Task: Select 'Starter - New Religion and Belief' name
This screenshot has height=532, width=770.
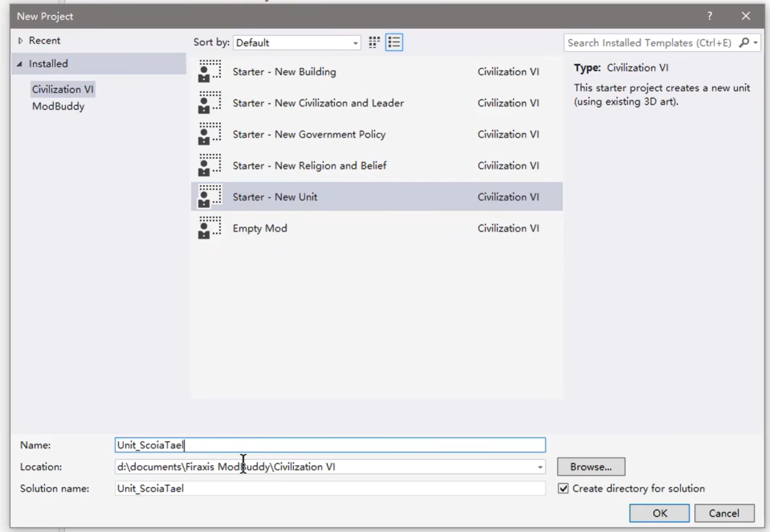Action: tap(309, 165)
